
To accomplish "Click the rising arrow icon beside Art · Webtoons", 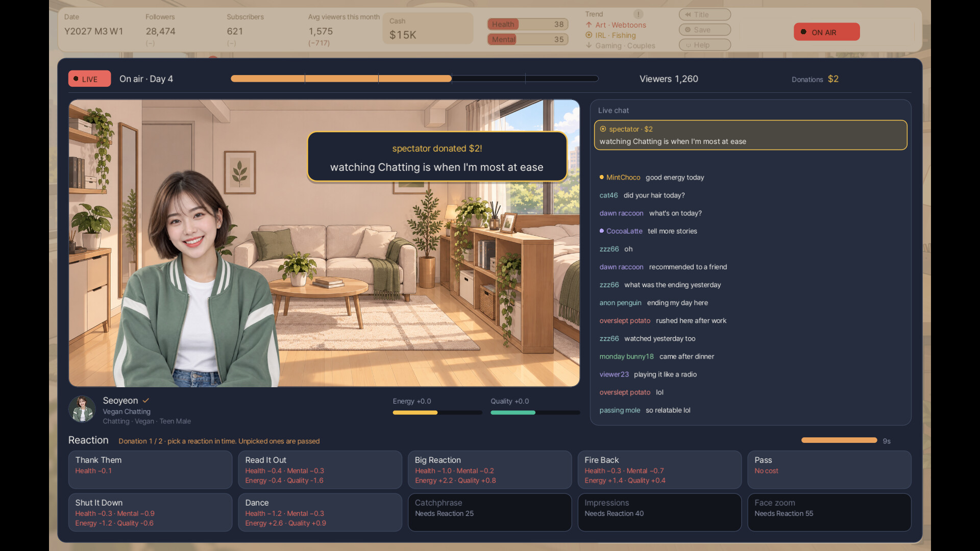I will (589, 25).
